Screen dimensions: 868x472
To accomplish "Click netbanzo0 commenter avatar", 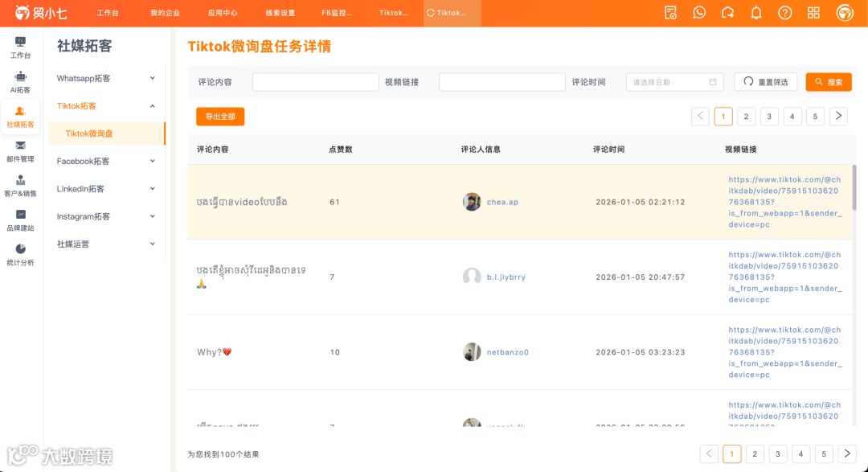I will point(472,351).
